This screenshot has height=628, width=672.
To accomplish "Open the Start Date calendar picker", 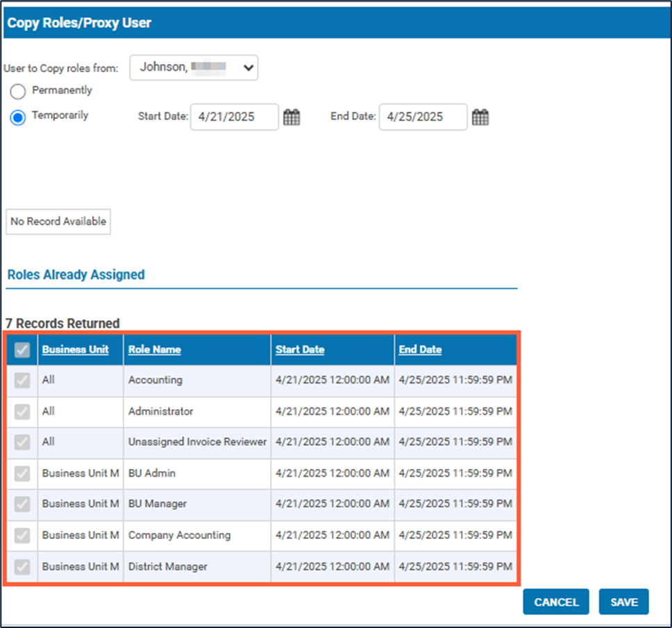I will click(x=292, y=117).
